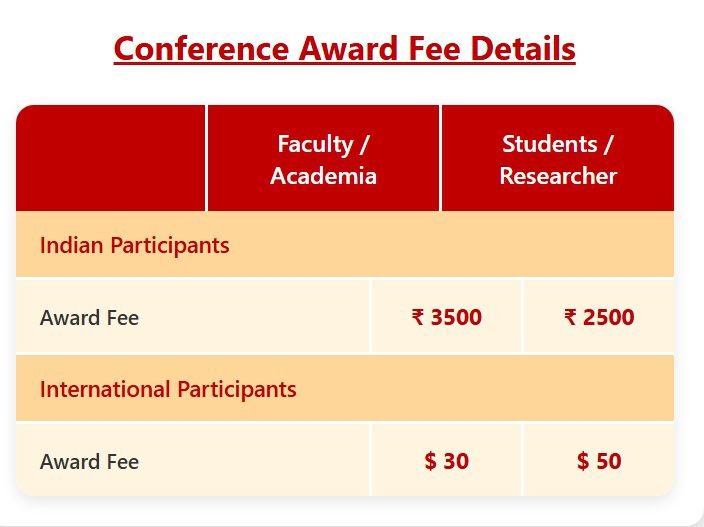Click Award Fee label under Indian Participants
Viewport: 704px width, 527px height.
(89, 318)
